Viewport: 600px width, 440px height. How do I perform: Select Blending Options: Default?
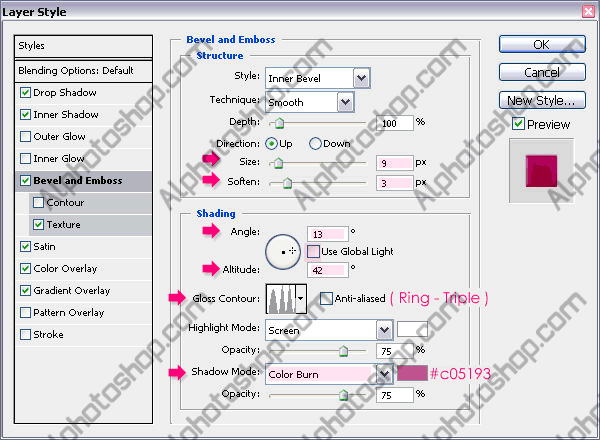83,71
